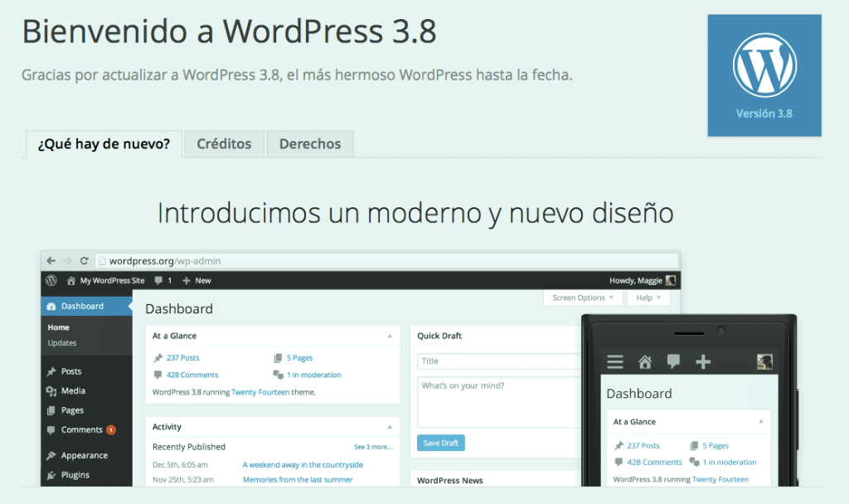Open the 428 Comments link

(192, 375)
